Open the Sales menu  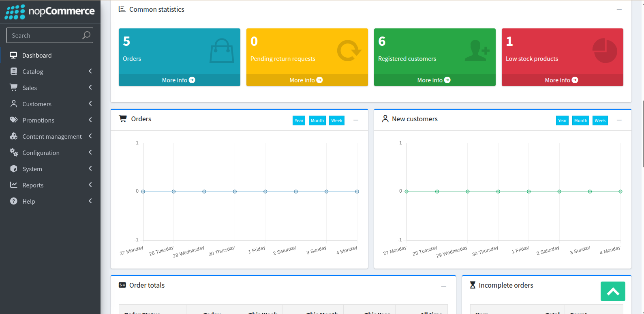50,88
